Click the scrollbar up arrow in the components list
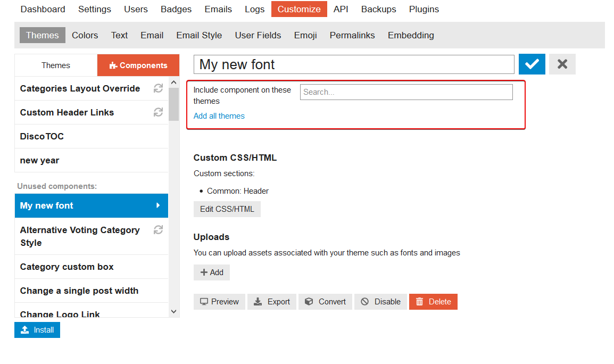 pos(174,82)
